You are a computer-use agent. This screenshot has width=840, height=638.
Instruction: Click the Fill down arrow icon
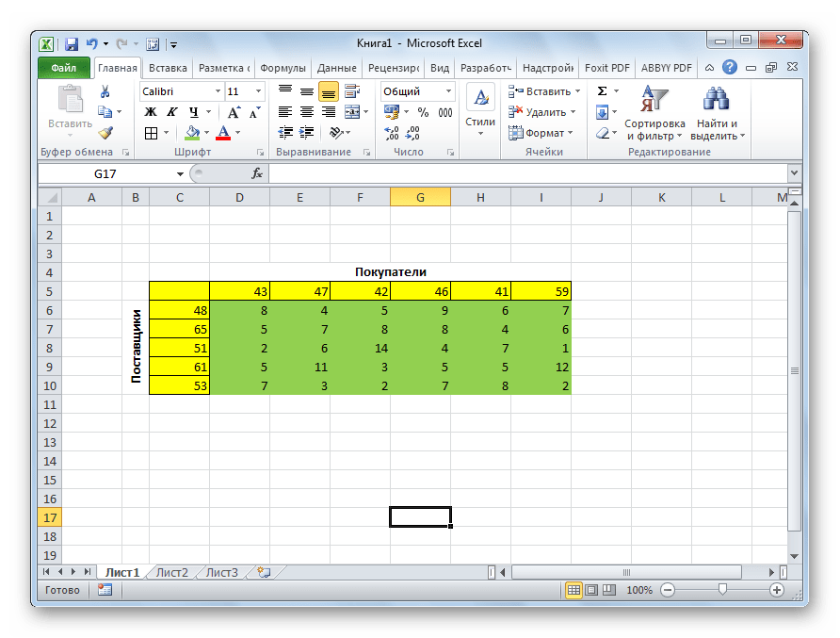(602, 112)
